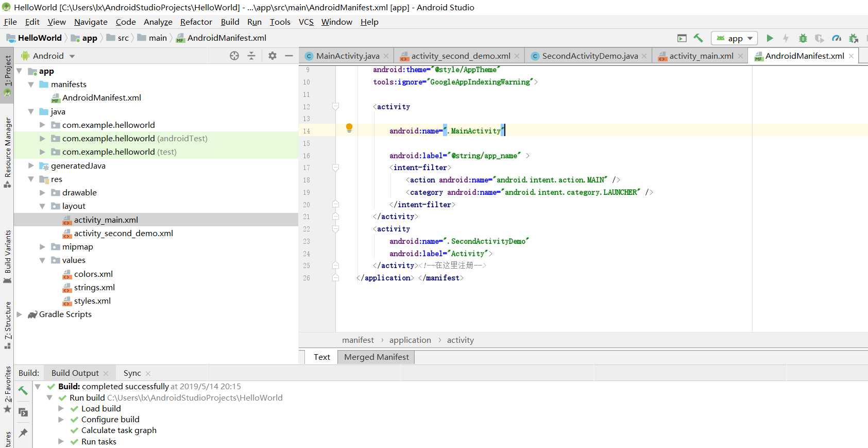
Task: Click the application breadcrumb in editor footer
Action: (x=410, y=340)
